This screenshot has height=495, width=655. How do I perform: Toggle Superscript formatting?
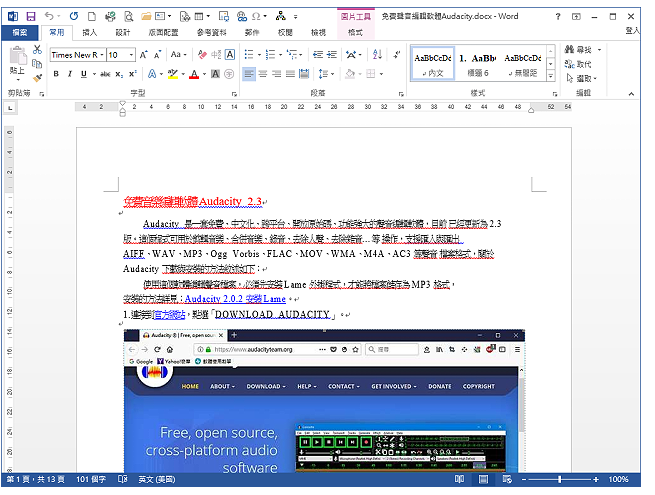pyautogui.click(x=132, y=74)
